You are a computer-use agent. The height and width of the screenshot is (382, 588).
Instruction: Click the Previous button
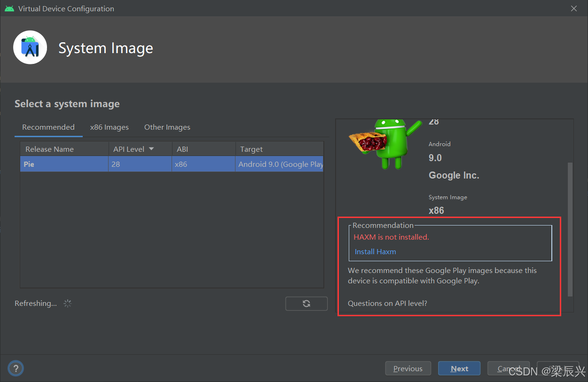[x=408, y=368]
